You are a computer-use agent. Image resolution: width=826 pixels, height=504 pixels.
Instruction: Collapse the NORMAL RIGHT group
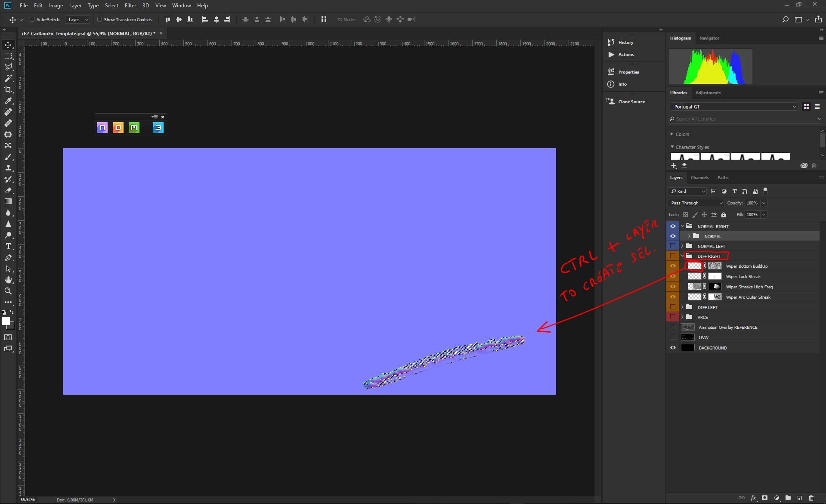point(682,226)
